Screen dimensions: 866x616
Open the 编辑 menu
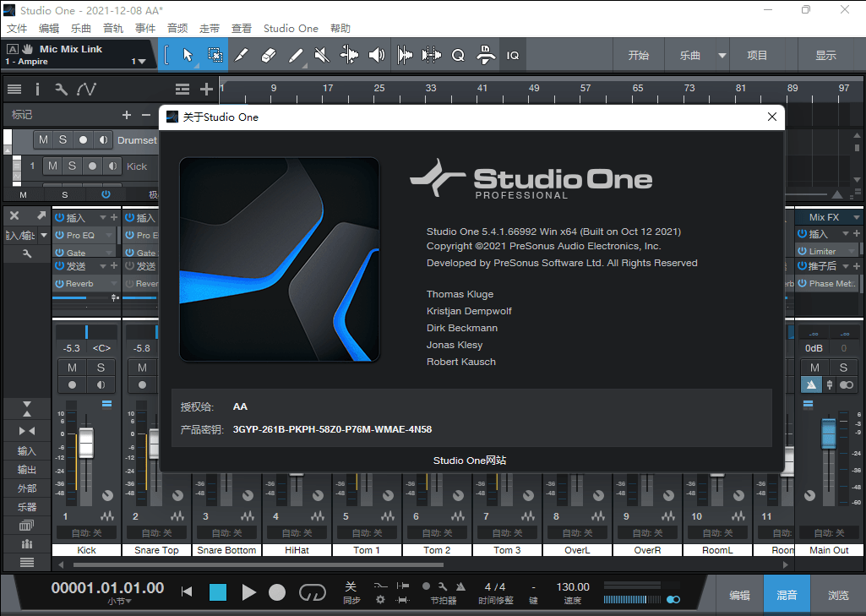[49, 28]
